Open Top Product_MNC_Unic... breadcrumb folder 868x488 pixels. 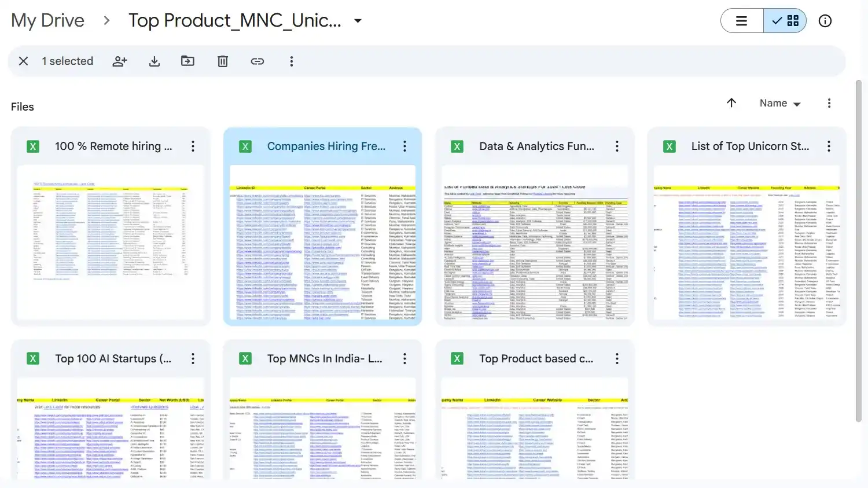[x=234, y=20]
